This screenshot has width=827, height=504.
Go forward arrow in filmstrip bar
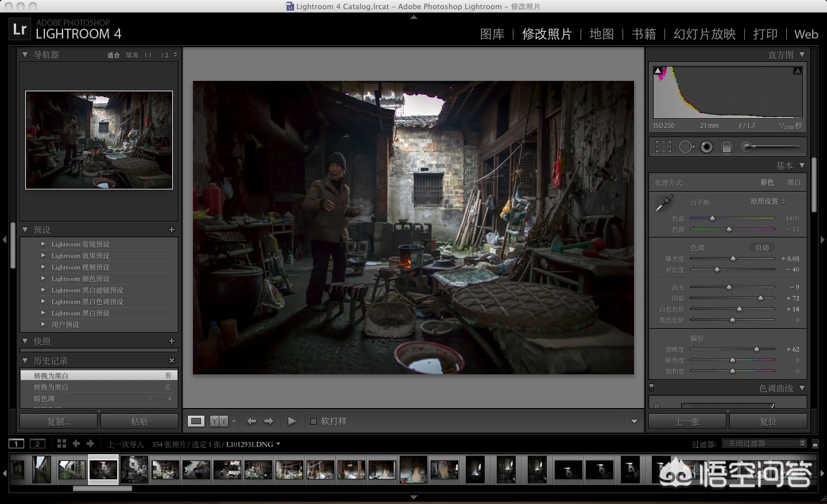[90, 444]
